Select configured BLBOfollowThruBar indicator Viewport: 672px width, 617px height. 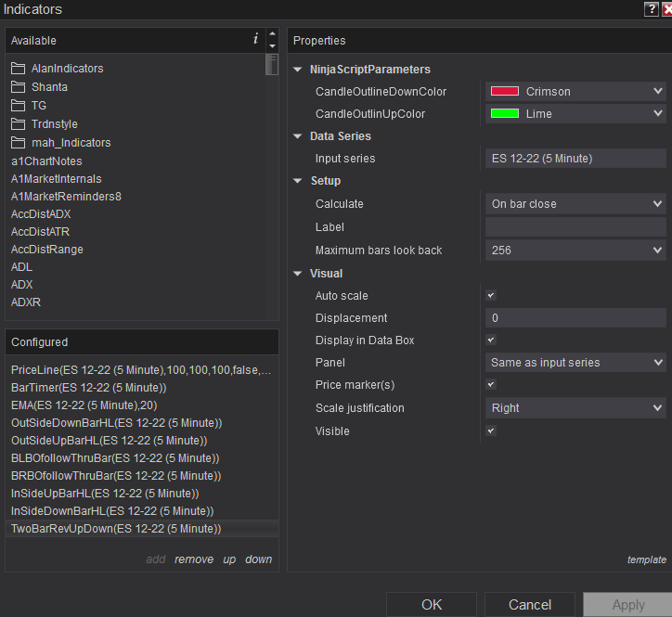141,457
